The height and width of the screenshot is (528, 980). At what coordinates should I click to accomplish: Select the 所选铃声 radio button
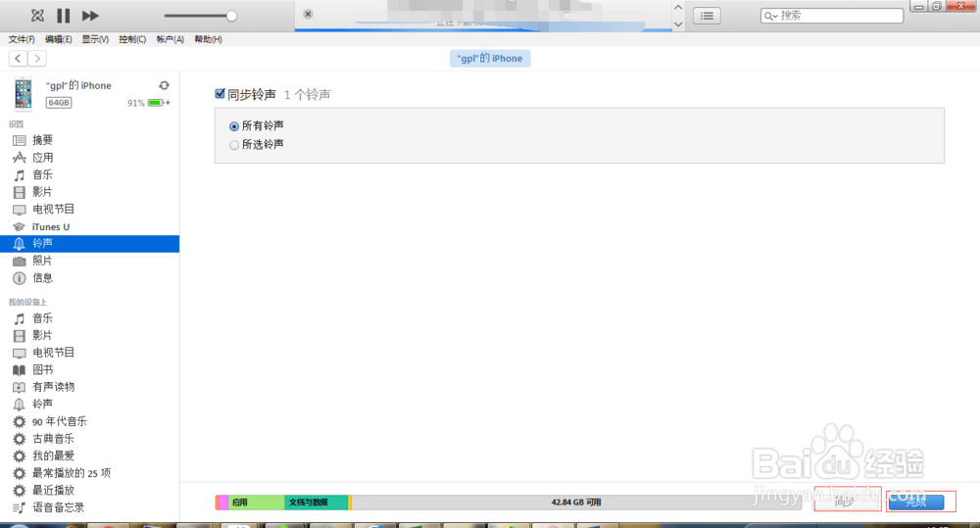point(234,145)
